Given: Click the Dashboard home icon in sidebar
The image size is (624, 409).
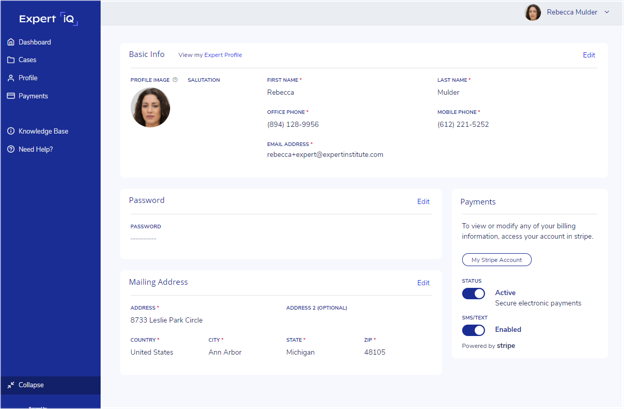Looking at the screenshot, I should pos(11,42).
